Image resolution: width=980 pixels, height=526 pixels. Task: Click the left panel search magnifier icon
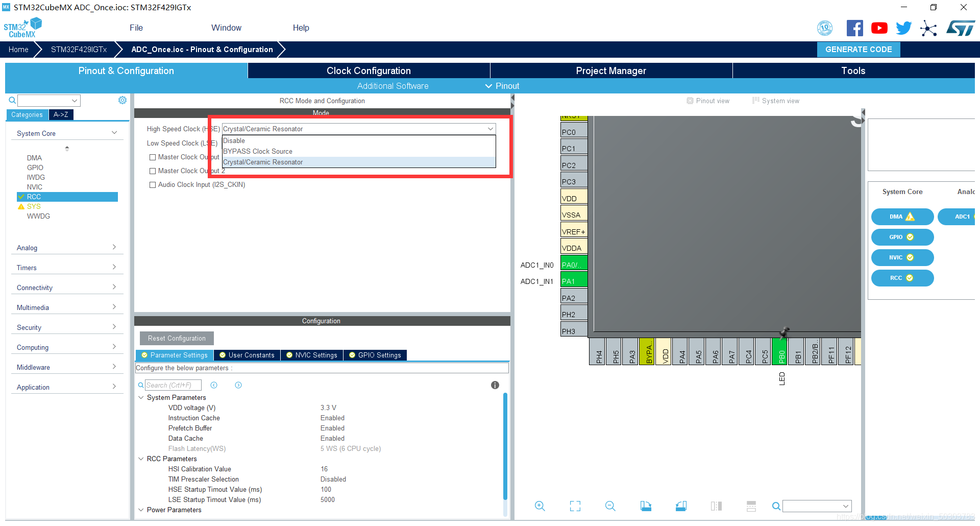12,100
